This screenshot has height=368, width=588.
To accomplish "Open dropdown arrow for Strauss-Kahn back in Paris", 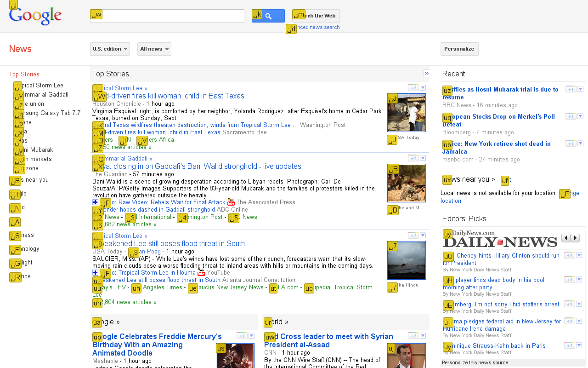I will [x=579, y=345].
